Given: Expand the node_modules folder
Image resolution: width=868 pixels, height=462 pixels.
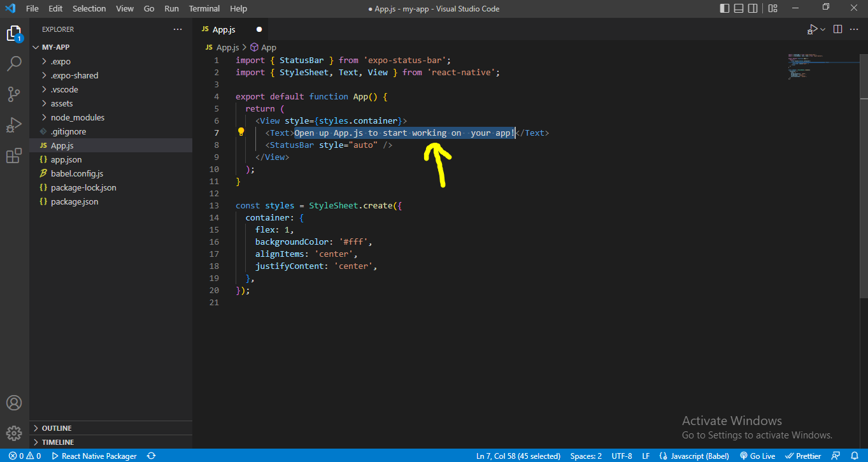Looking at the screenshot, I should pyautogui.click(x=77, y=117).
